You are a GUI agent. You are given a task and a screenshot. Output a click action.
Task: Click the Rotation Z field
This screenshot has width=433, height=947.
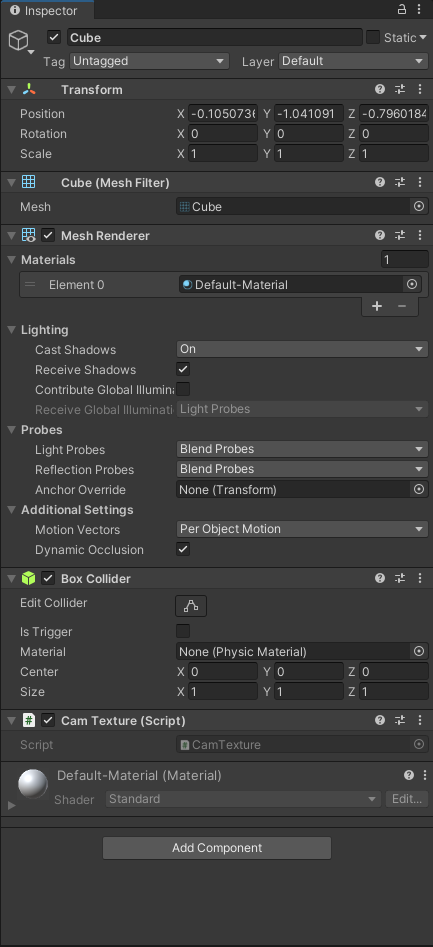click(394, 133)
